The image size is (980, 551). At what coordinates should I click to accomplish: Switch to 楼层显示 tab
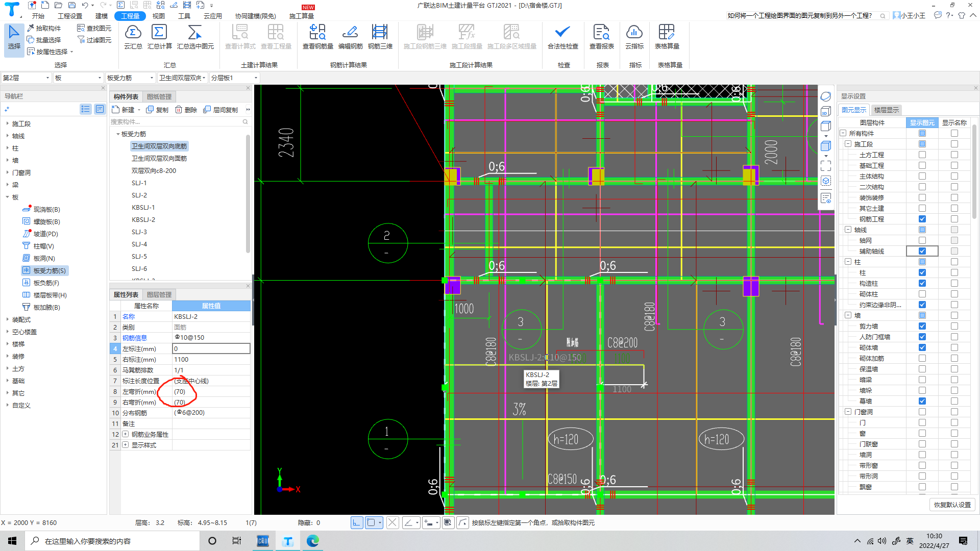(x=886, y=110)
